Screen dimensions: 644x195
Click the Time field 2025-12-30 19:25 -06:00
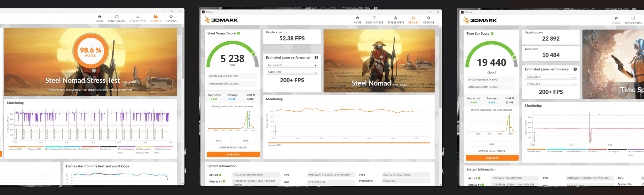tap(406, 175)
